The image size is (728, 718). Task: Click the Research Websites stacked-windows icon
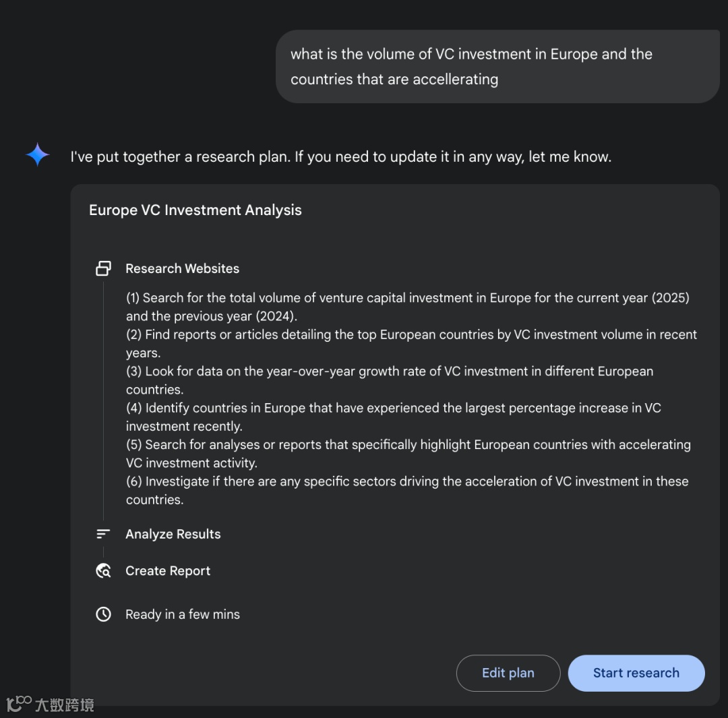pos(103,268)
